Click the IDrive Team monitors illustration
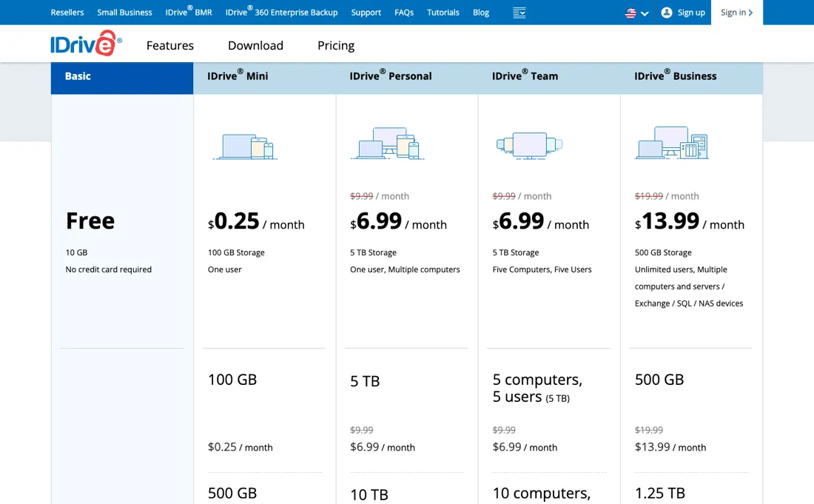The height and width of the screenshot is (504, 814). (x=529, y=145)
